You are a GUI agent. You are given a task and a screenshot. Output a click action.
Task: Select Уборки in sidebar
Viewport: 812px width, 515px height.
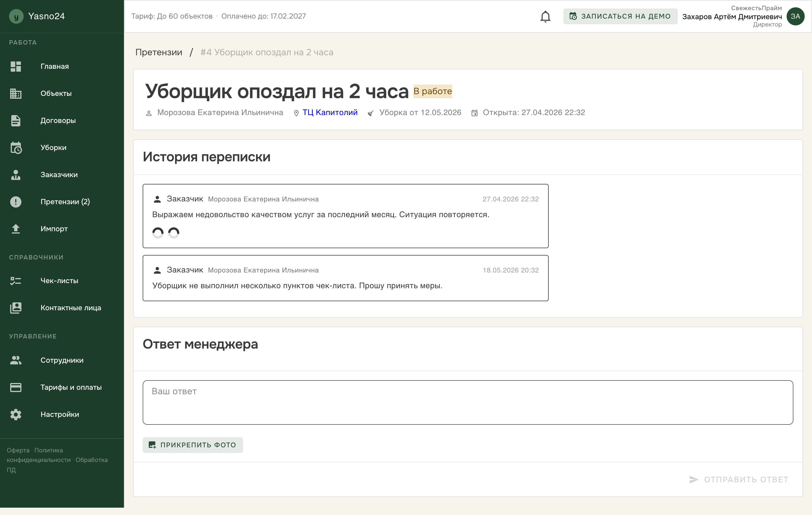pyautogui.click(x=62, y=148)
